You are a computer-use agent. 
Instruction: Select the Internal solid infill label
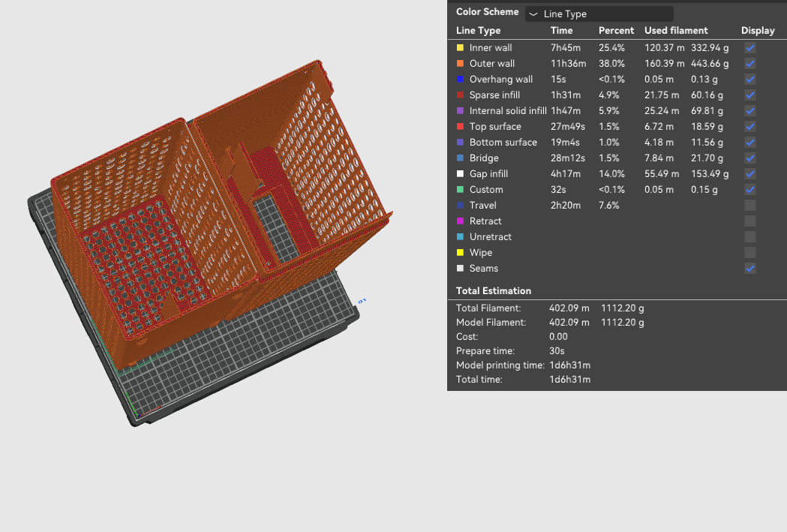coord(507,110)
